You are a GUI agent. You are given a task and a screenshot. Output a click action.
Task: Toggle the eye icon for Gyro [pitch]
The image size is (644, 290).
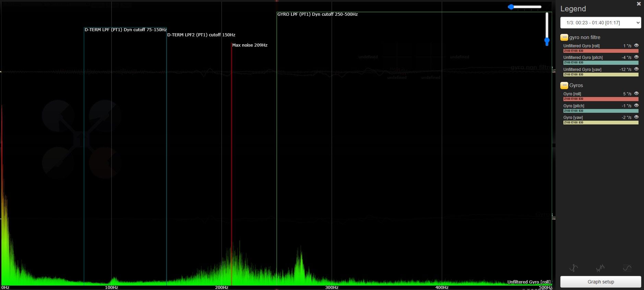pos(636,106)
